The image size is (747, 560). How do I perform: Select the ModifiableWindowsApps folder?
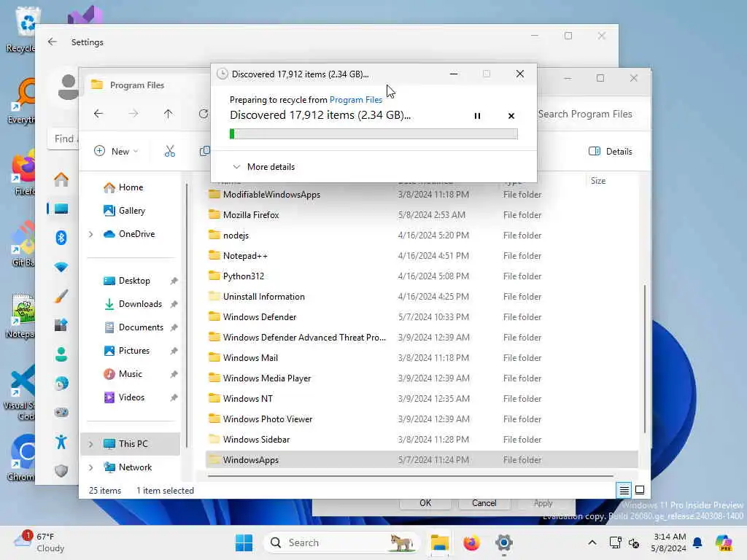point(422,194)
